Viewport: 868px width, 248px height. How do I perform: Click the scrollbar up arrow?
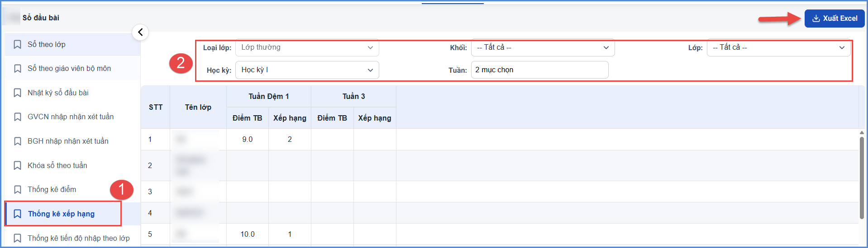(x=862, y=132)
